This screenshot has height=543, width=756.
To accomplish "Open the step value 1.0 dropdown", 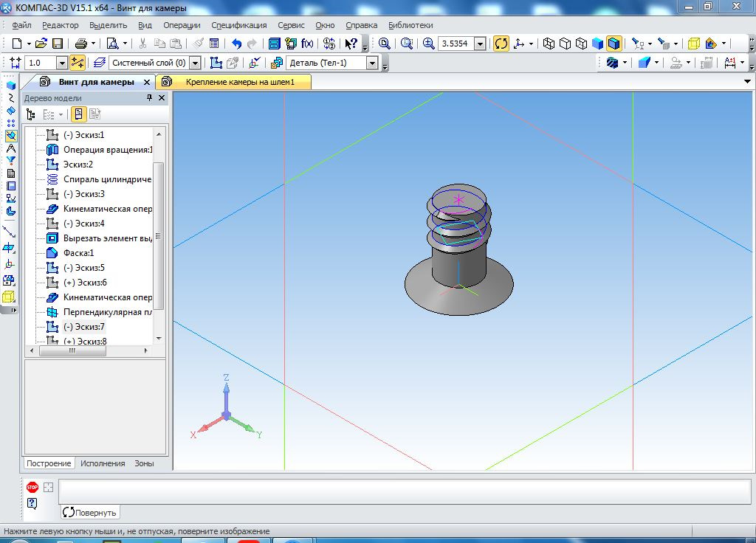I will 62,63.
